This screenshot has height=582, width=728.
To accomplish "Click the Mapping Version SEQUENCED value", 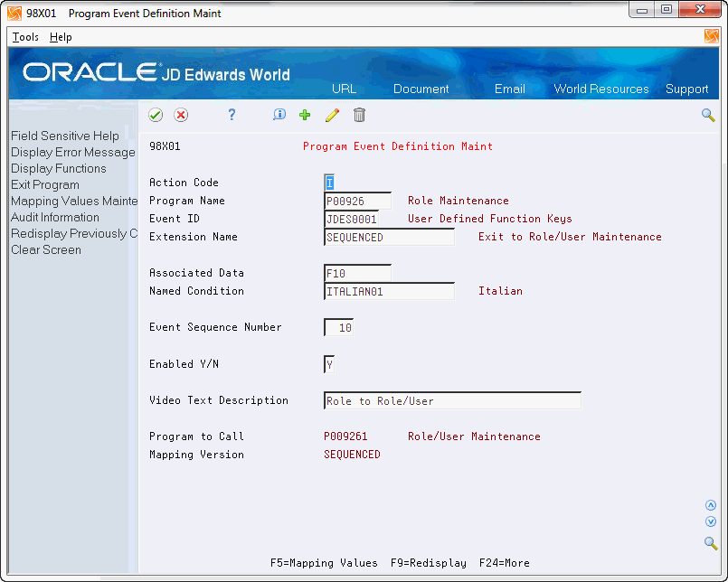I will 352,455.
